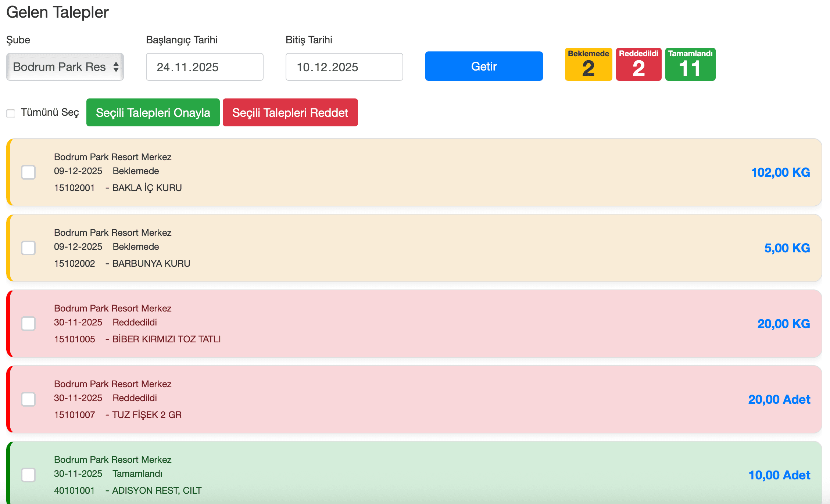Click Seçili Talepleri Onayla button
The image size is (830, 504).
153,112
